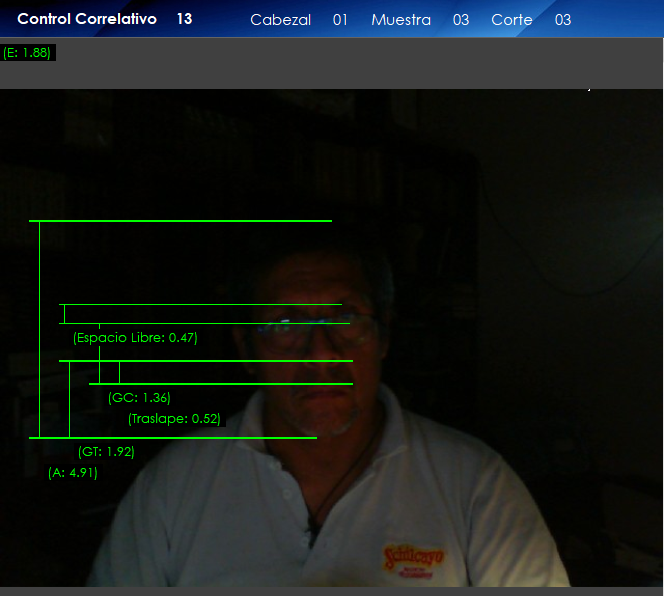Click the Corte header label

pos(512,20)
